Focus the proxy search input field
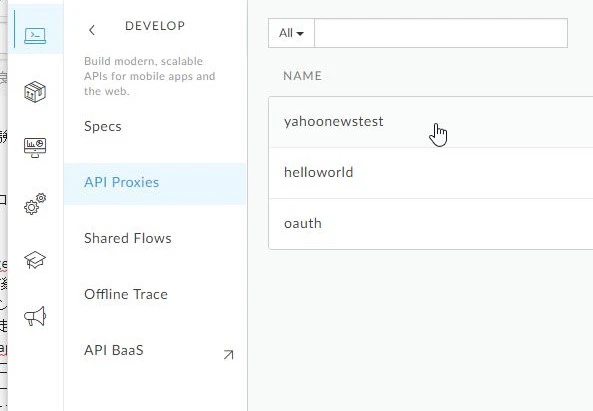The width and height of the screenshot is (593, 411). point(441,33)
